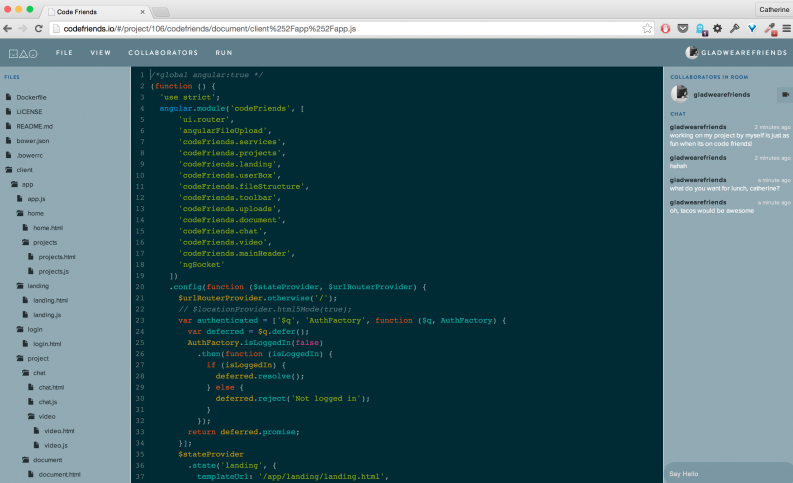This screenshot has width=793, height=483.
Task: Select the Code Friends browser tab
Action: click(x=96, y=11)
